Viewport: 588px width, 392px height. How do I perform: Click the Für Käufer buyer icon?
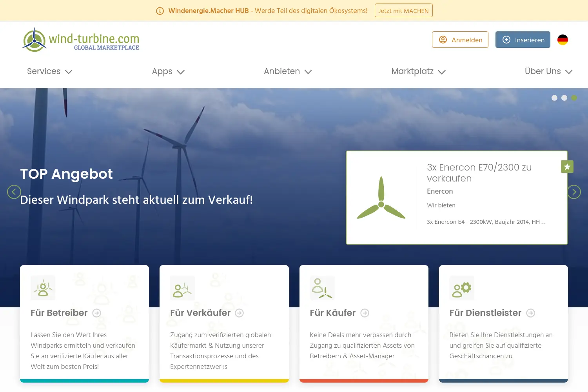pos(322,288)
